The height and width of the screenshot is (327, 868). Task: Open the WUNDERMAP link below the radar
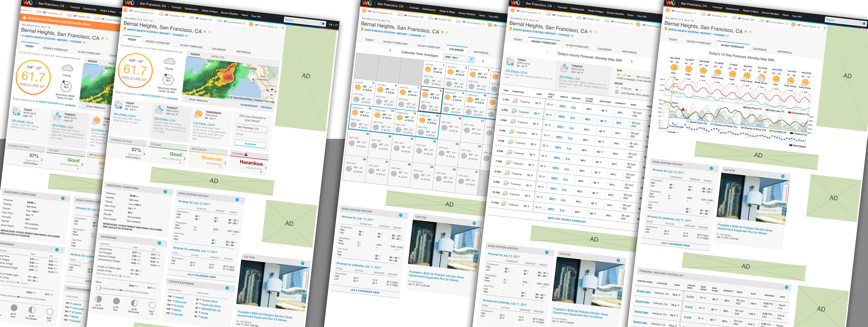(x=249, y=106)
